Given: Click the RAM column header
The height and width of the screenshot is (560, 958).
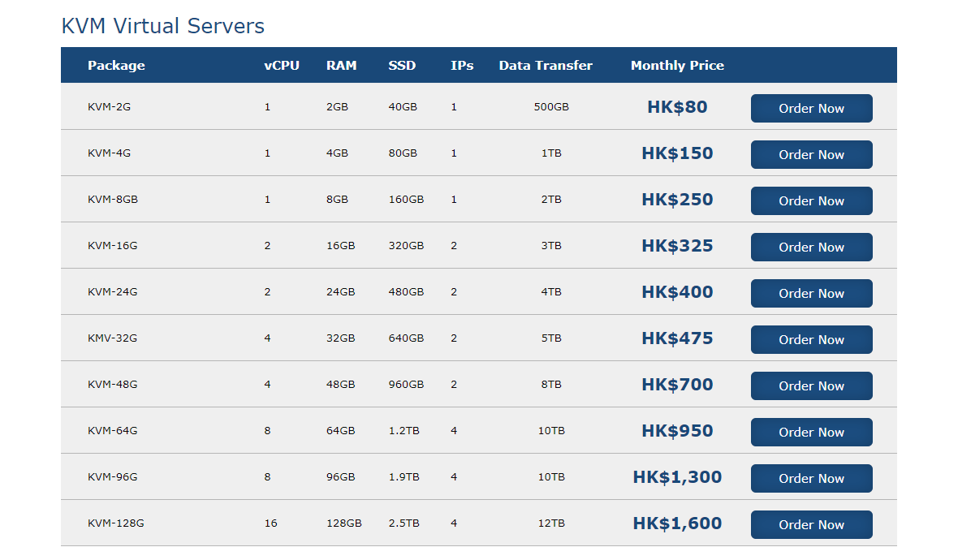Looking at the screenshot, I should (x=341, y=66).
